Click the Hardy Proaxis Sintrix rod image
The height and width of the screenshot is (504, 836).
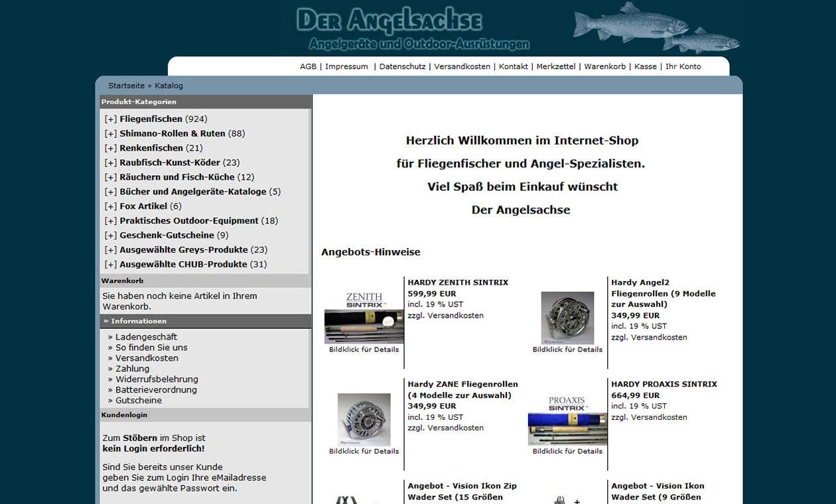[x=567, y=420]
